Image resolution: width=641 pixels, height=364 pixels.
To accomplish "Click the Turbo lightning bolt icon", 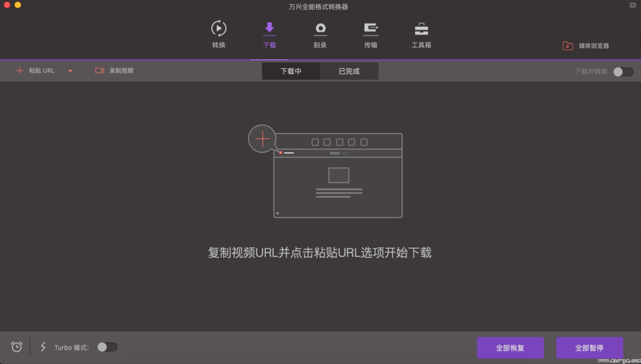I will click(43, 347).
